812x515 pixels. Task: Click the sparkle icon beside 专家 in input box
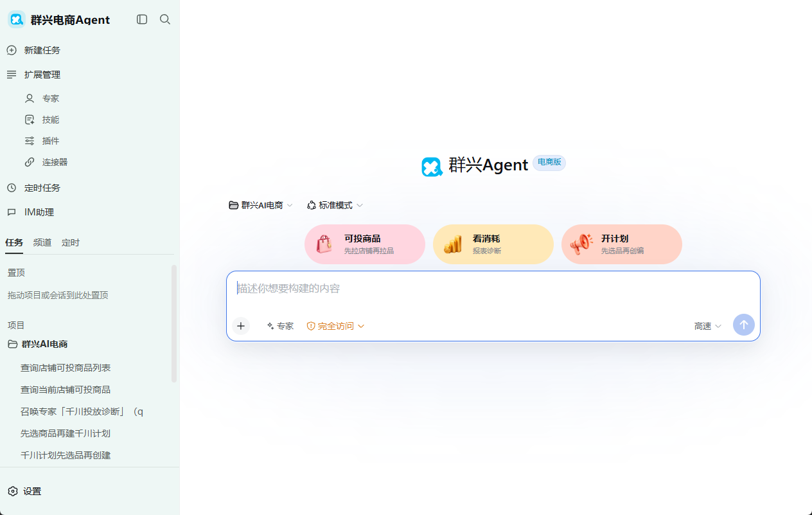pos(270,326)
